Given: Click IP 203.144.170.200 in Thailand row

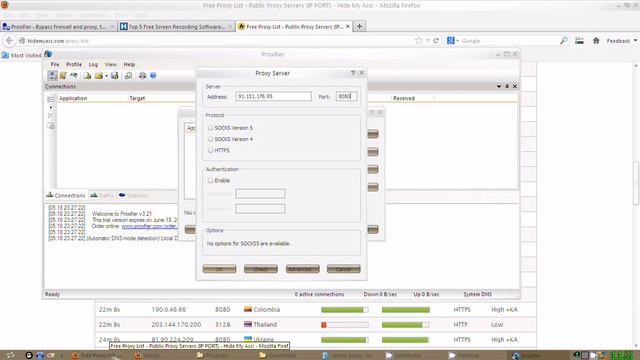Looking at the screenshot, I should pos(176,324).
